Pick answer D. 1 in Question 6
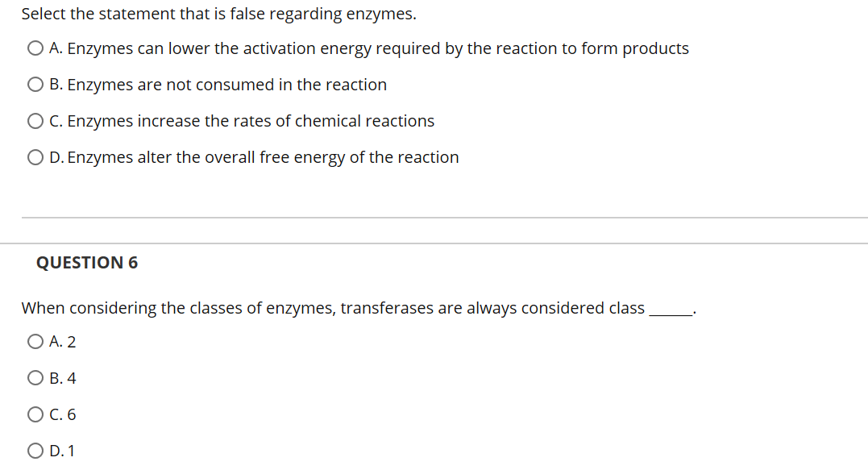Viewport: 868px width, 470px height. tap(35, 450)
